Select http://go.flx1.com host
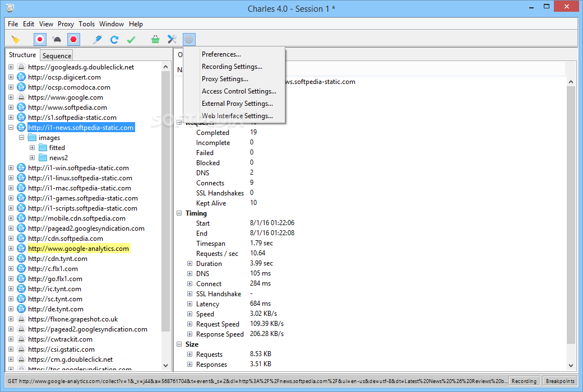583x392 pixels. 55,279
